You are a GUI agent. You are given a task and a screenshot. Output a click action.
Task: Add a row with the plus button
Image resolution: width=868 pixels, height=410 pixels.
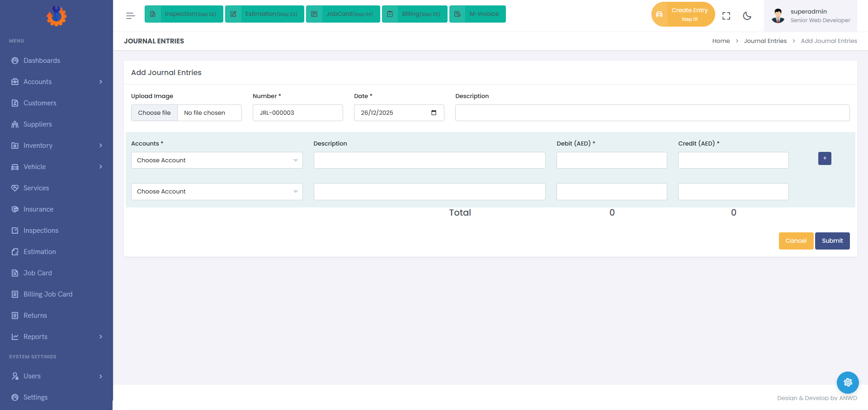pos(825,158)
